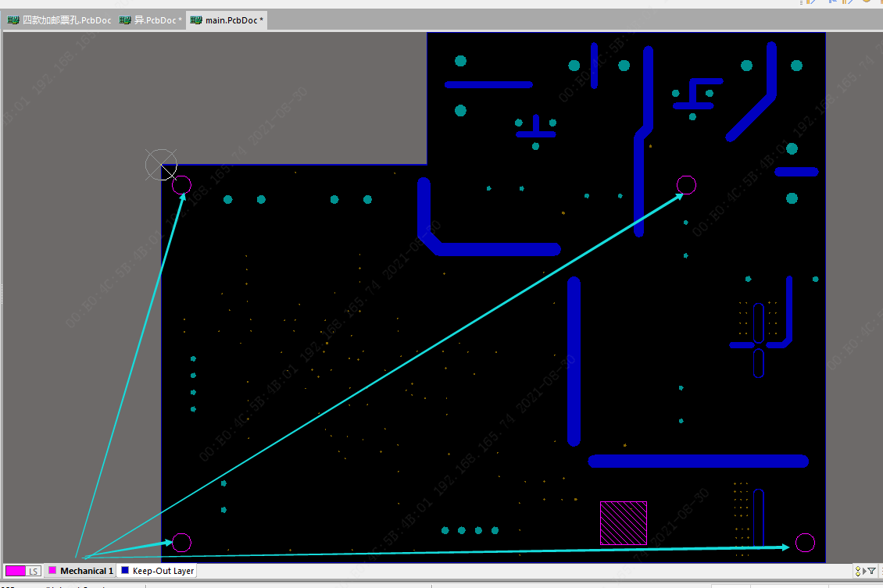The height and width of the screenshot is (588, 883).
Task: Select the Keep-Out Layer tab
Action: (x=163, y=571)
